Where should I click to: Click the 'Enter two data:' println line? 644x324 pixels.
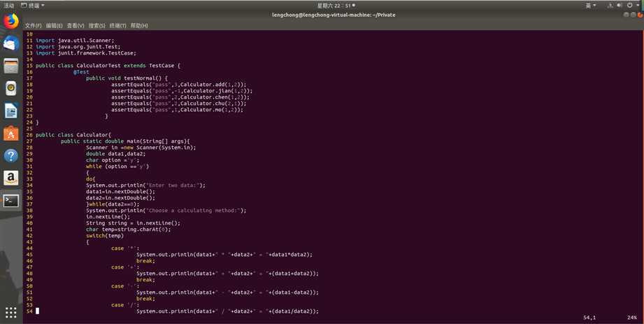pos(146,185)
